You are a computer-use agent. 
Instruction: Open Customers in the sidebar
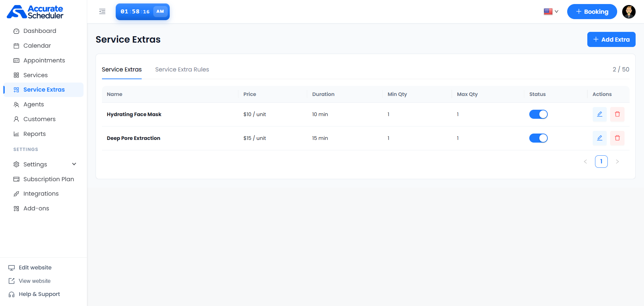(44, 119)
